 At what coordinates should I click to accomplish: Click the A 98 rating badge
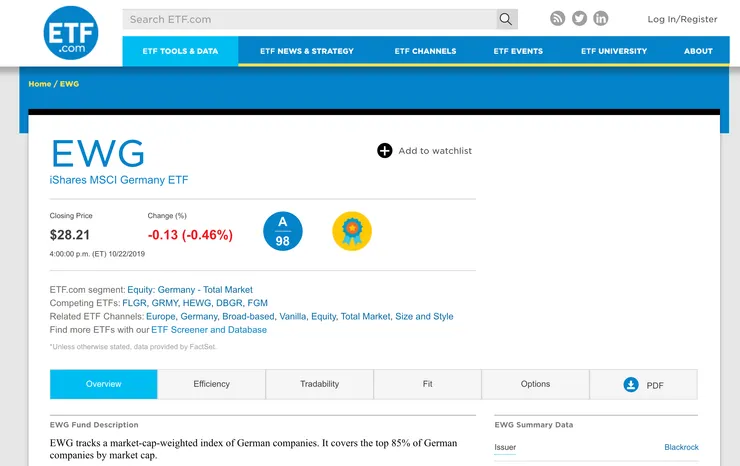pos(283,231)
